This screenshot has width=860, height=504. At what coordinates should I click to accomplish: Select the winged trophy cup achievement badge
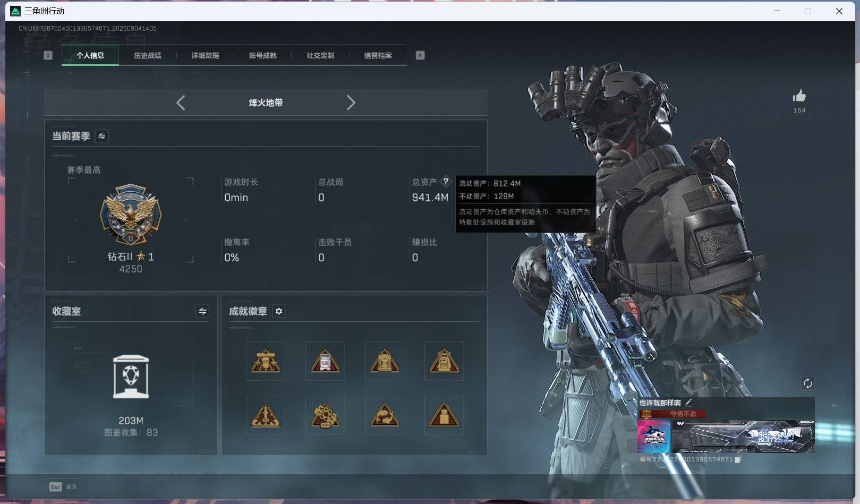click(266, 361)
